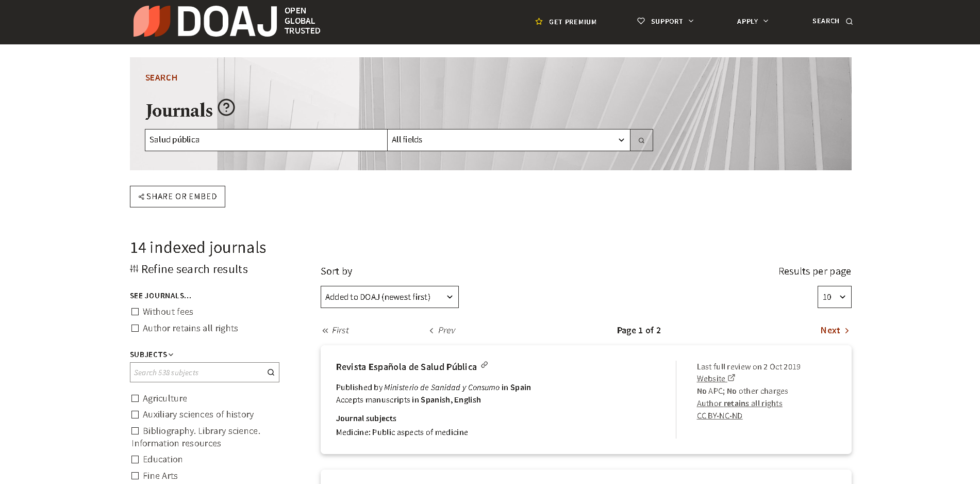Screen dimensions: 980x484
Task: Click the search field containing Salud pública
Action: point(266,140)
